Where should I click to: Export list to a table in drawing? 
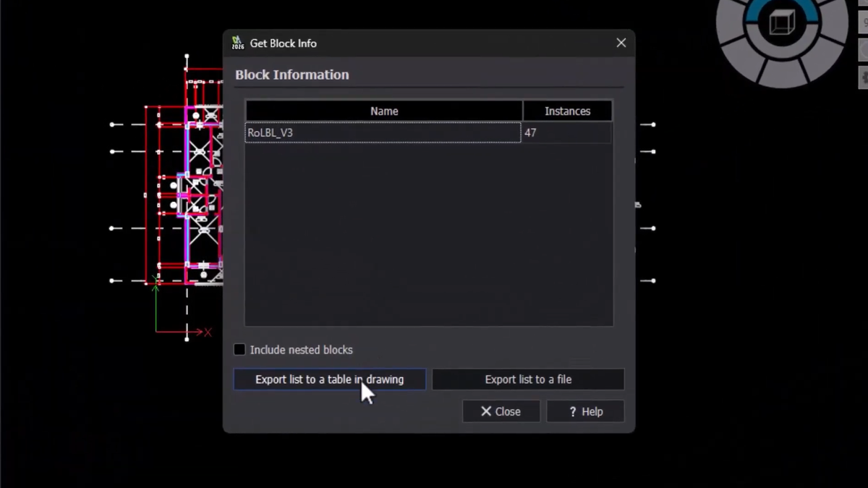pyautogui.click(x=329, y=379)
